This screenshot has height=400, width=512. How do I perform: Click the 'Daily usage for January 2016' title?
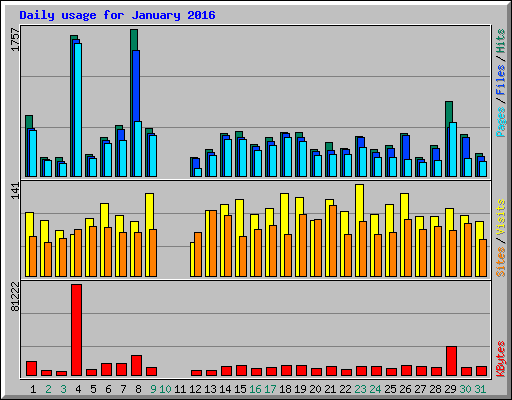pyautogui.click(x=117, y=15)
